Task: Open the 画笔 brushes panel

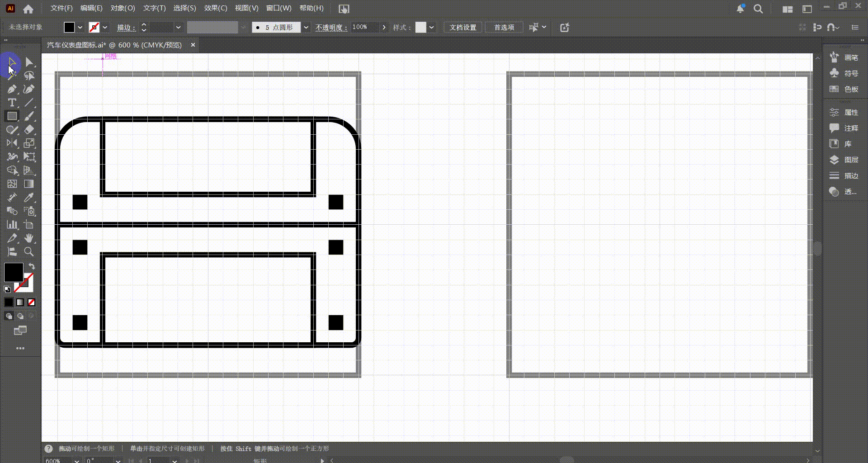Action: [x=844, y=57]
